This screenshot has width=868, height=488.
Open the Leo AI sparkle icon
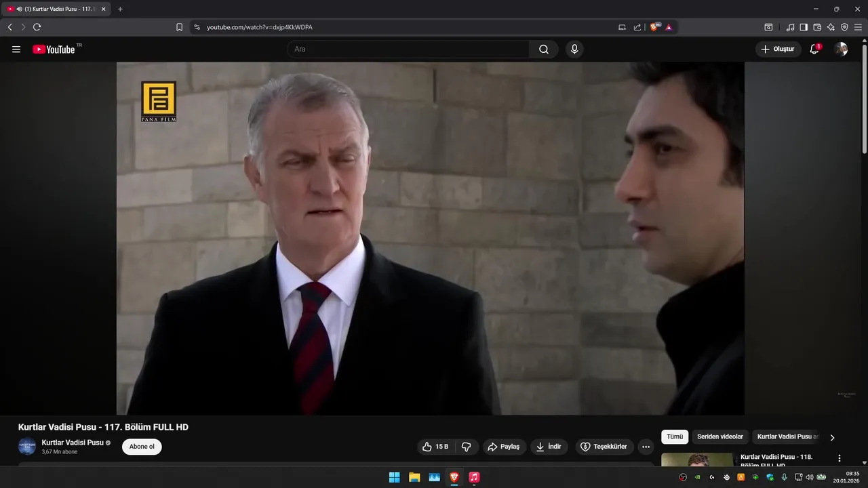point(831,27)
